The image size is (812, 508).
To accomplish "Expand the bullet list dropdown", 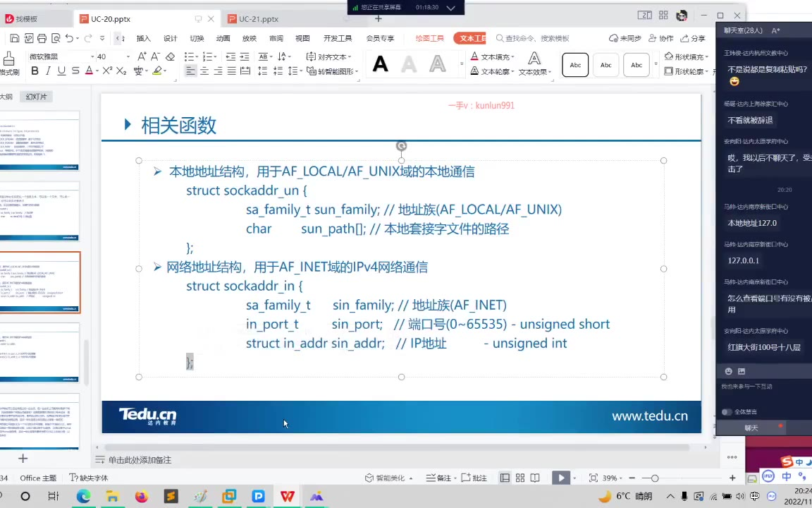I will pyautogui.click(x=197, y=56).
